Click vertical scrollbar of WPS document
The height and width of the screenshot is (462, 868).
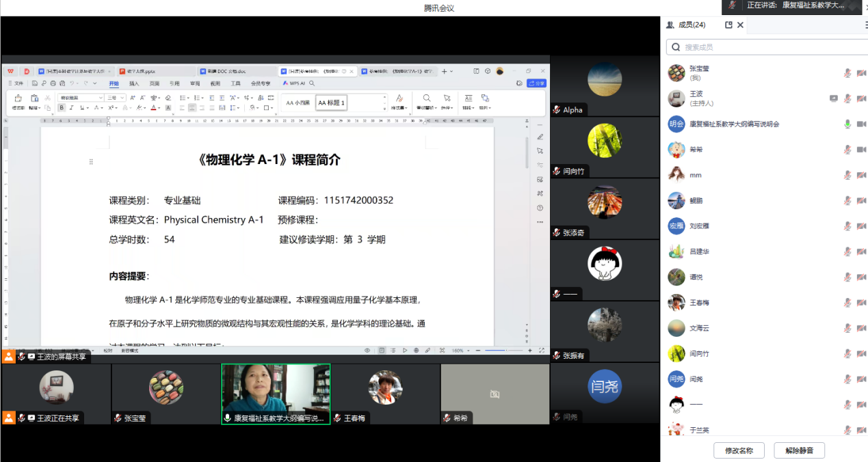tap(526, 152)
